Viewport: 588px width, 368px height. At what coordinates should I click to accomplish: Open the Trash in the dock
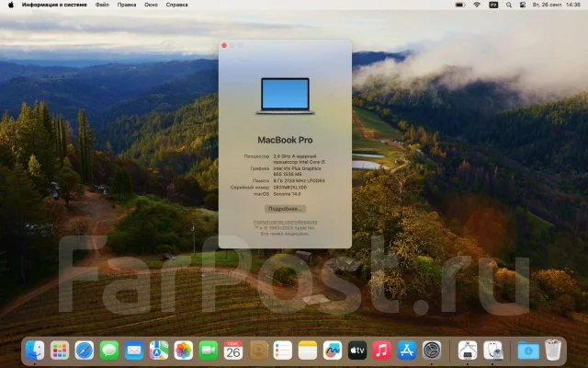pos(553,350)
